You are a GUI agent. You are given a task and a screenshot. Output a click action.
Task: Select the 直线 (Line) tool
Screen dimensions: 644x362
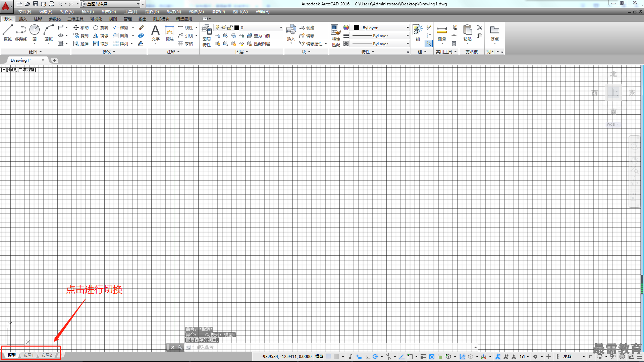7,33
